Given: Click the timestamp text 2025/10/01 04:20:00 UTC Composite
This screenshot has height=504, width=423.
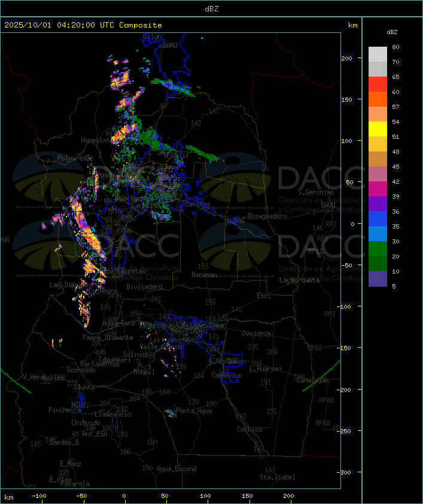Looking at the screenshot, I should (83, 25).
